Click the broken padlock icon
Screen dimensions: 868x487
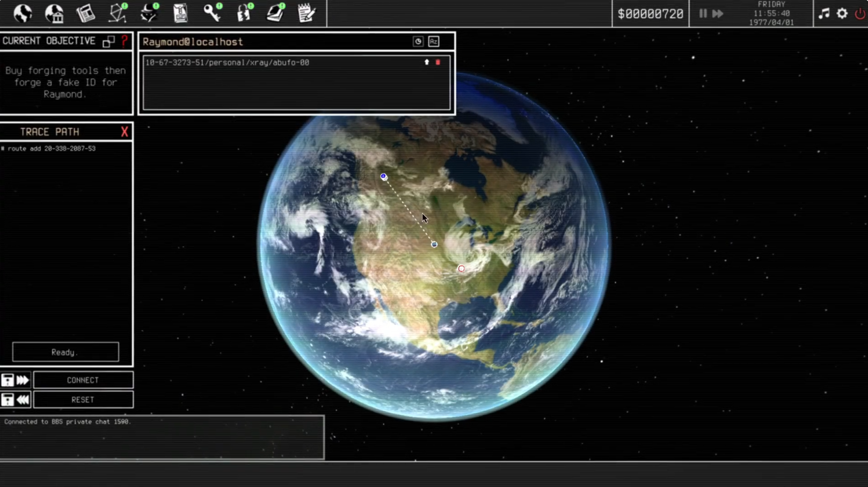point(244,13)
